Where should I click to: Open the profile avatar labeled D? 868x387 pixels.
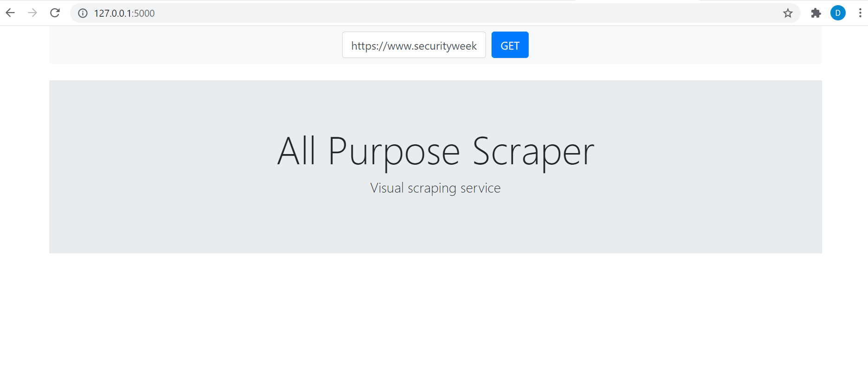pos(838,13)
